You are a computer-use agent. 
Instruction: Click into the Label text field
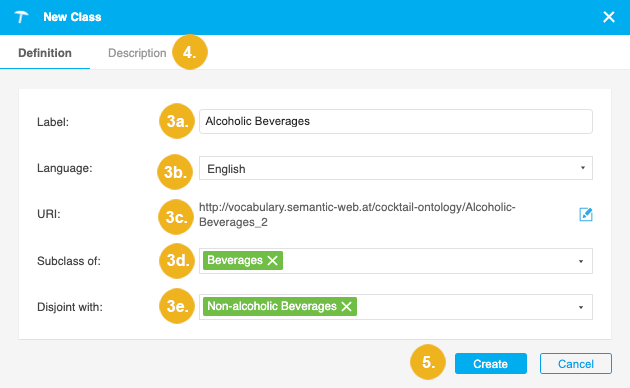tap(396, 121)
